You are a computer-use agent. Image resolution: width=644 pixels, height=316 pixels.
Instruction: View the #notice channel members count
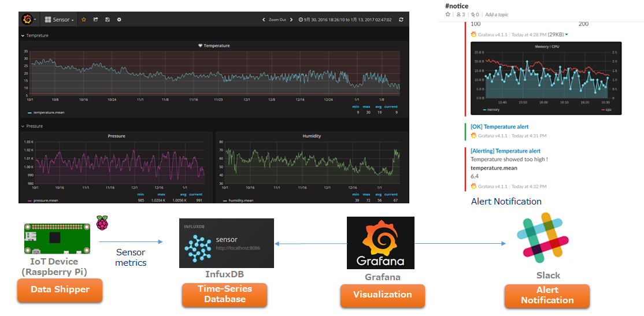pos(461,14)
